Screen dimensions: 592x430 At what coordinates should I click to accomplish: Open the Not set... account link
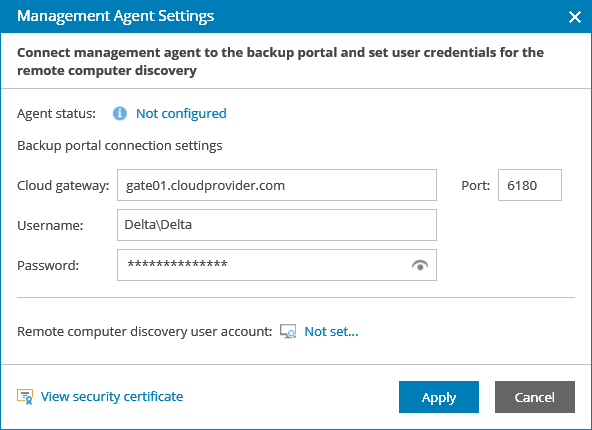(x=331, y=331)
